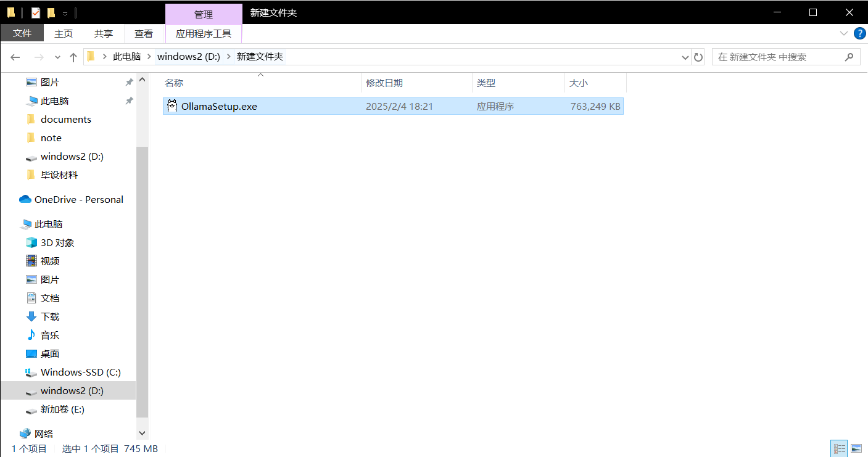Image resolution: width=868 pixels, height=457 pixels.
Task: Switch to details view layout icon
Action: click(839, 448)
